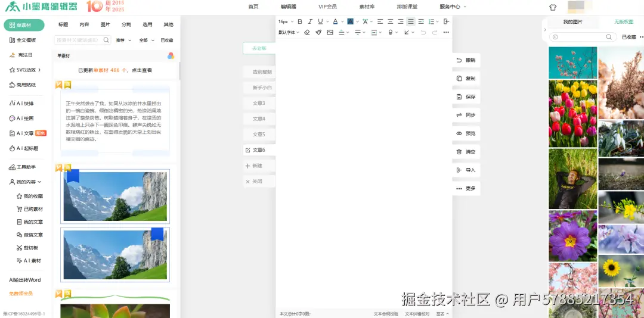The image size is (644, 318).
Task: Click the 预览 preview button
Action: tap(466, 133)
